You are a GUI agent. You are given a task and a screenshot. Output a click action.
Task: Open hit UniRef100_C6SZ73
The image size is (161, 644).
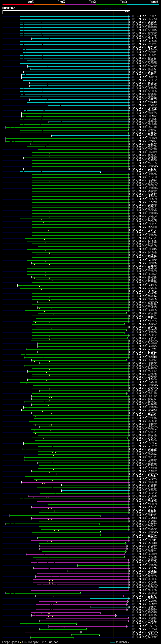[144, 19]
